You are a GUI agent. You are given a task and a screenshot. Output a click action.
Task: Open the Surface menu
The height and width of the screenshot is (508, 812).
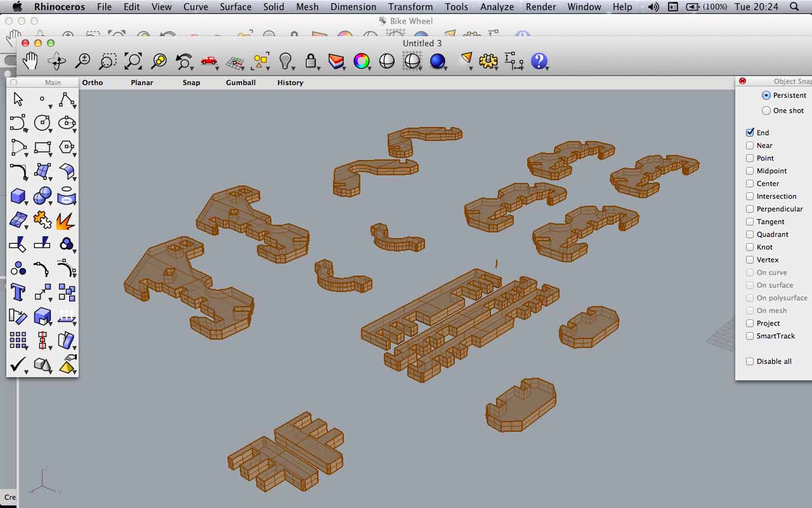235,7
